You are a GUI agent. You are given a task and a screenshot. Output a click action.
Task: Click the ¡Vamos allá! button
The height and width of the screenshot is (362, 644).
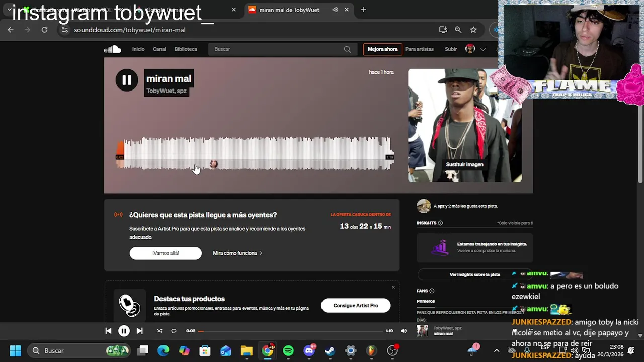166,253
